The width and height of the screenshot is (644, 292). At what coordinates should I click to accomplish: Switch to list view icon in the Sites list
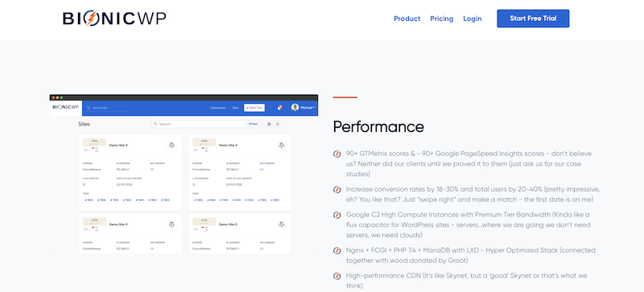coord(278,124)
